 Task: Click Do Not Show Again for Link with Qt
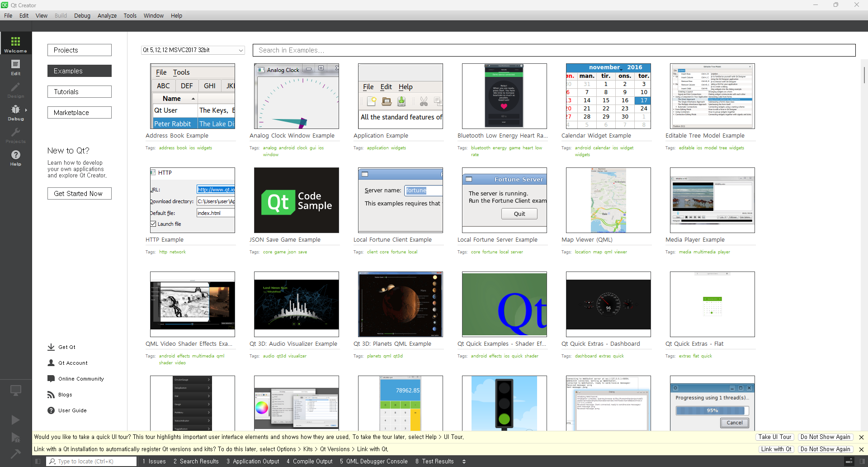[x=826, y=449]
